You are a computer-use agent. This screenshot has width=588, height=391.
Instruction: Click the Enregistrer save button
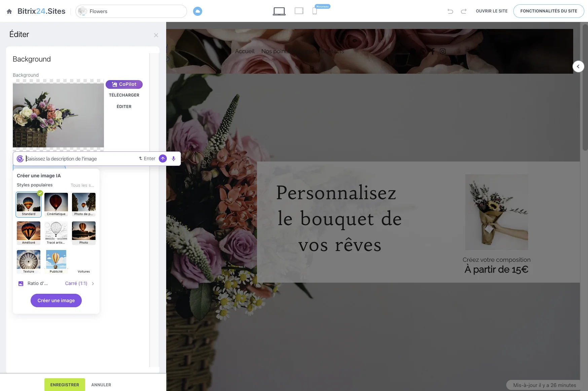tap(65, 385)
